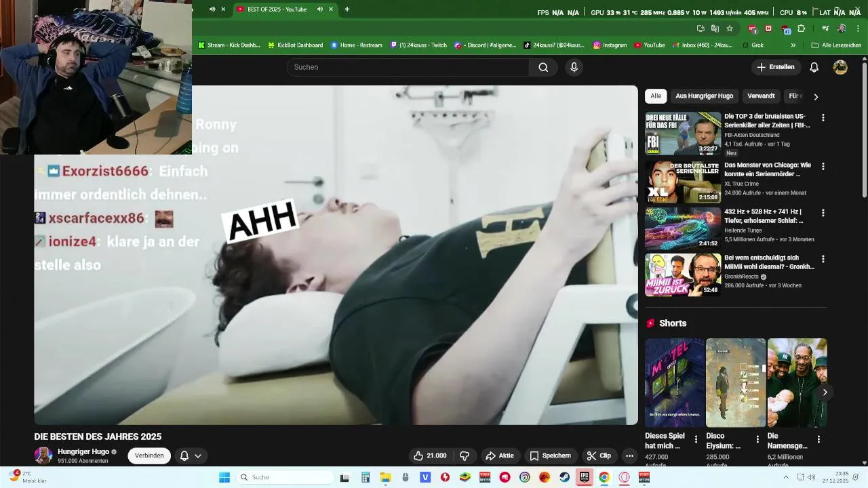Open options for Monster von Chicago video
The height and width of the screenshot is (488, 868).
click(x=823, y=166)
